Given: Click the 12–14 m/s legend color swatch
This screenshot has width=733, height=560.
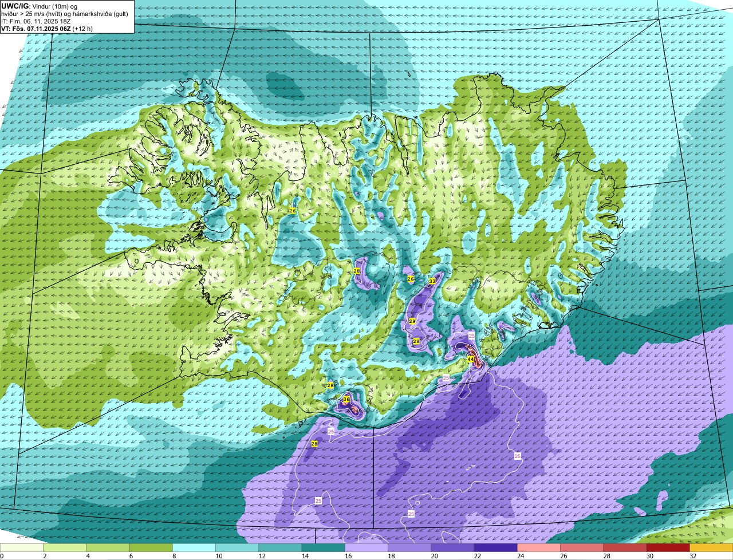Looking at the screenshot, I should pyautogui.click(x=280, y=548).
